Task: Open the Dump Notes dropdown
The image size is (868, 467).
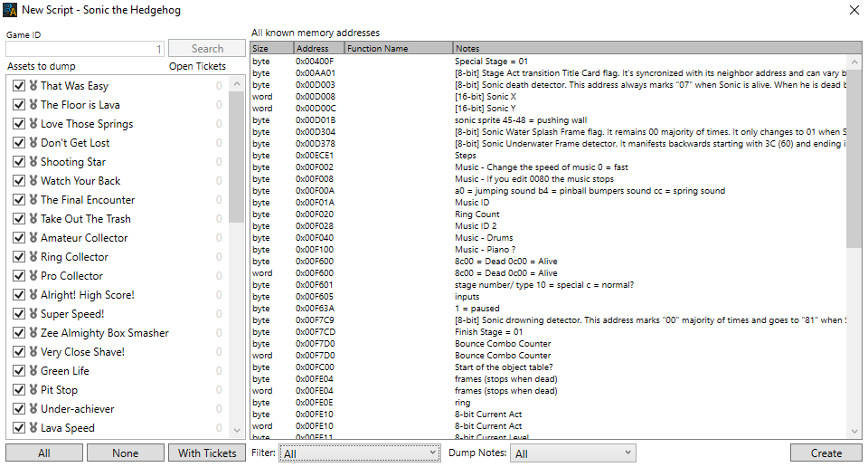Action: [x=573, y=453]
